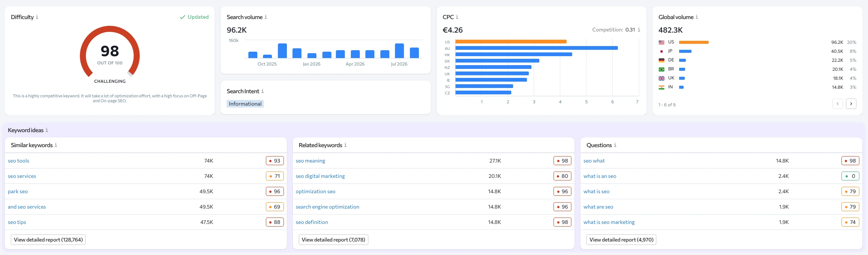
Task: Open the seo services keyword link
Action: tap(22, 176)
